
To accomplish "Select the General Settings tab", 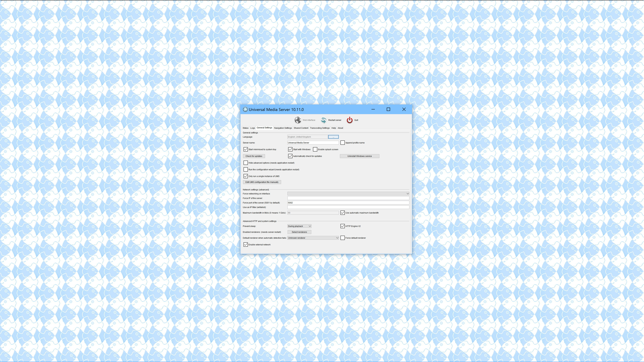I will 264,128.
